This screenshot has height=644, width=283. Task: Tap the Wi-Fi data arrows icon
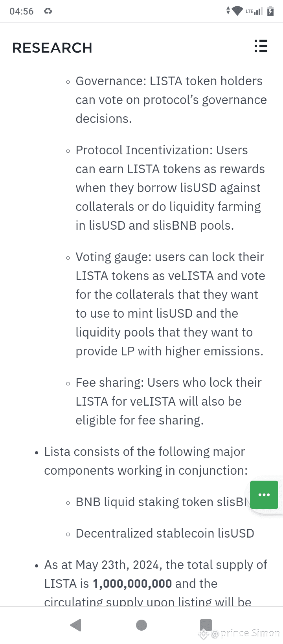(x=235, y=11)
